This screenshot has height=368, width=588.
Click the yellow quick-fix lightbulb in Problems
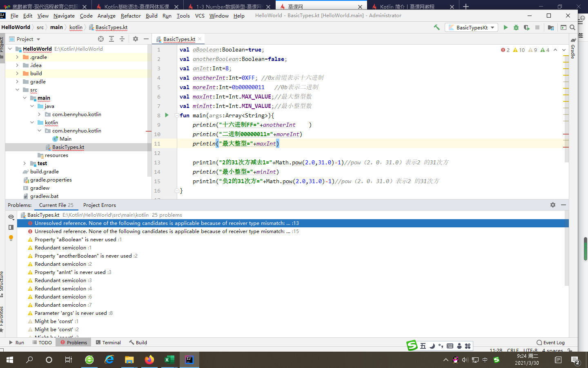11,238
